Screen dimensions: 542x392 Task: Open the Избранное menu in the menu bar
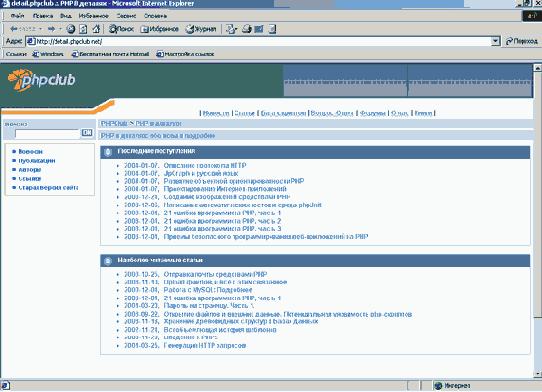tap(93, 16)
